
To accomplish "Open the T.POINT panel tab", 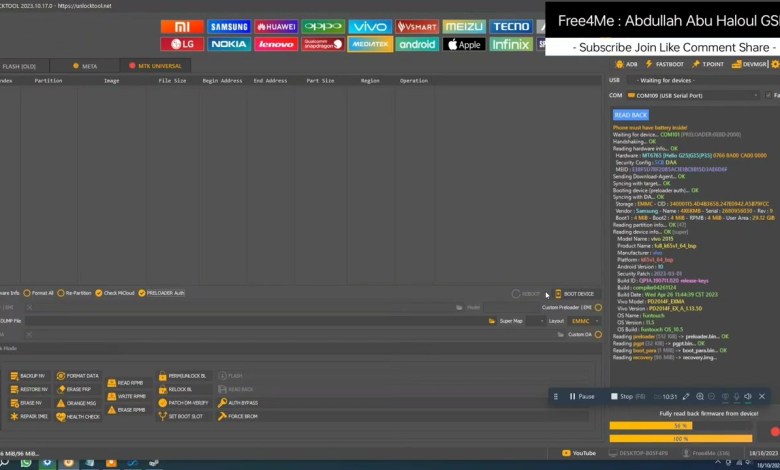I will click(x=707, y=64).
